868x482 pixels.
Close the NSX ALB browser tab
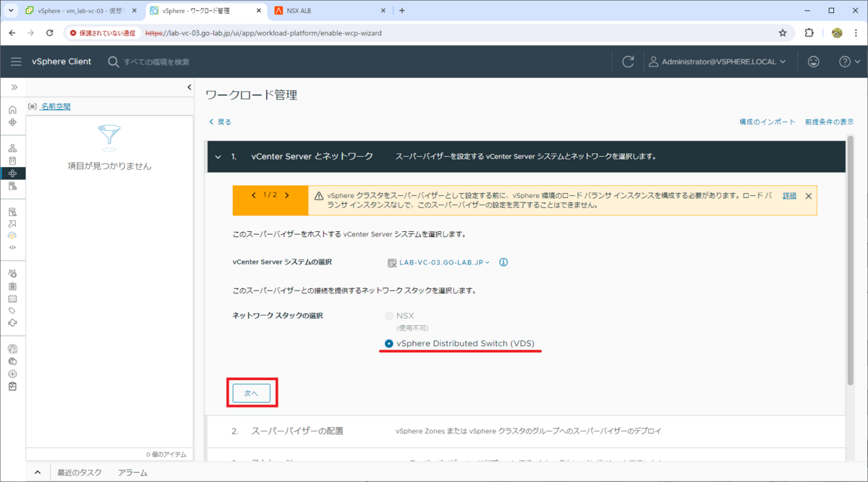click(383, 11)
